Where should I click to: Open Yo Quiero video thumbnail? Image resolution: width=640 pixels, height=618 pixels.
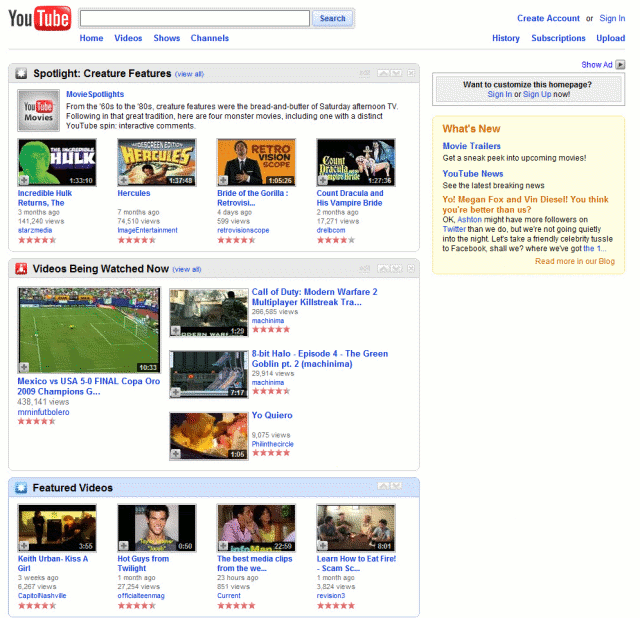click(209, 436)
